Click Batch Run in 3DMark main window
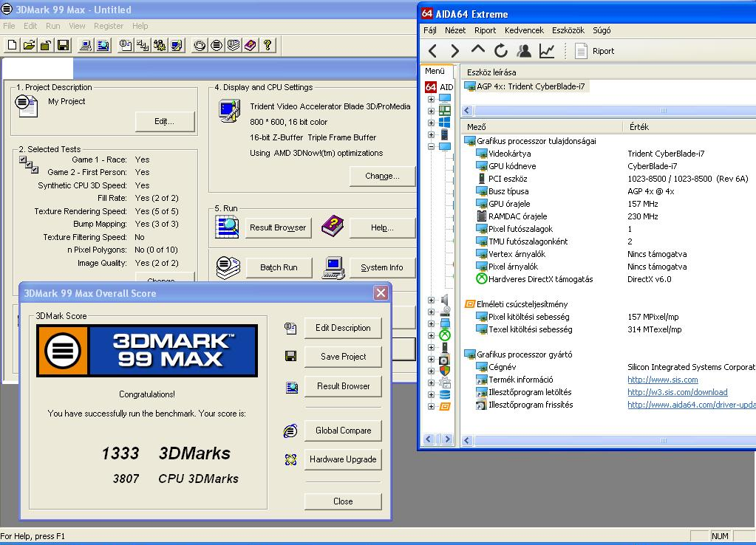 click(x=279, y=267)
